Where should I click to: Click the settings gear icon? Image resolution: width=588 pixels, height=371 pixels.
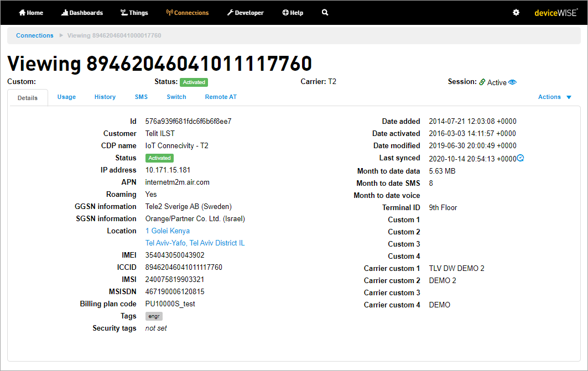click(516, 12)
